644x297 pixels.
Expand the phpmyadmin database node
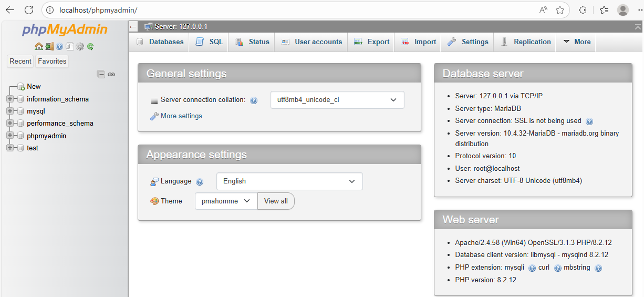[9, 136]
